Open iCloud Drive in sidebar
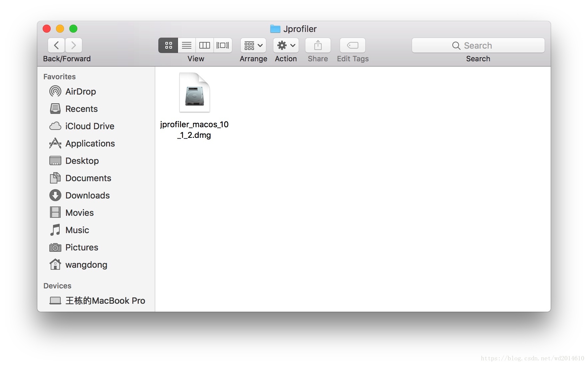588x365 pixels. (96, 126)
